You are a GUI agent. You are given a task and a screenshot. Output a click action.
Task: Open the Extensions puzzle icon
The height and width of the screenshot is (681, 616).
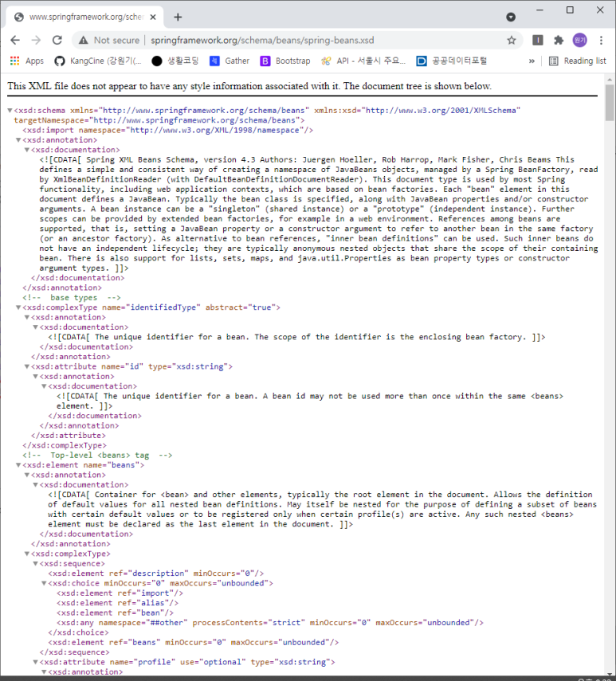[x=559, y=41]
